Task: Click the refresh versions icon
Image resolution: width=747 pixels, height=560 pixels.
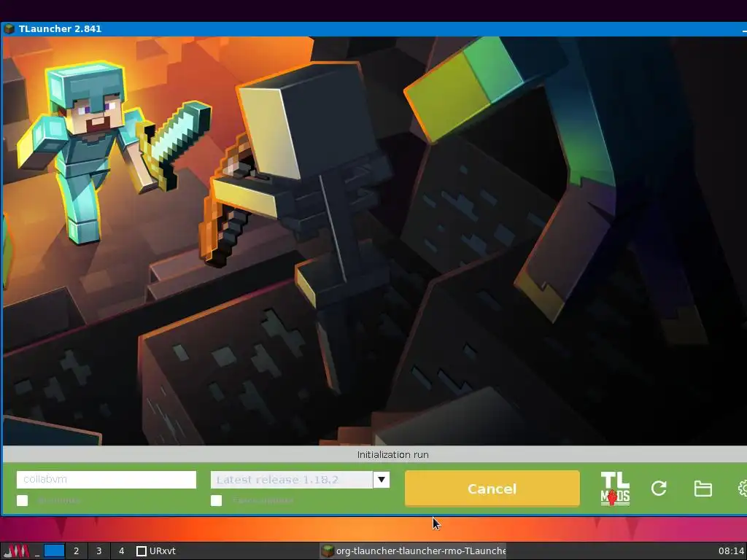Action: click(x=659, y=488)
